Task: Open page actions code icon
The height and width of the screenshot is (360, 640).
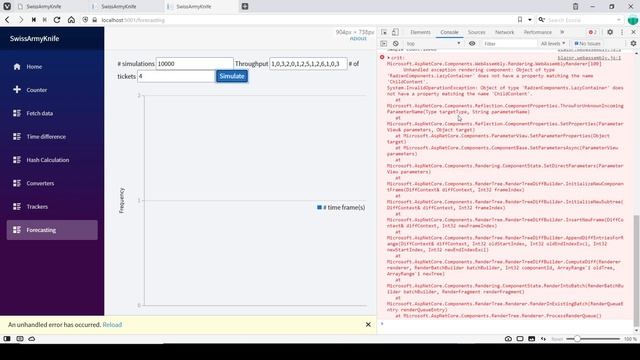Action: click(543, 339)
